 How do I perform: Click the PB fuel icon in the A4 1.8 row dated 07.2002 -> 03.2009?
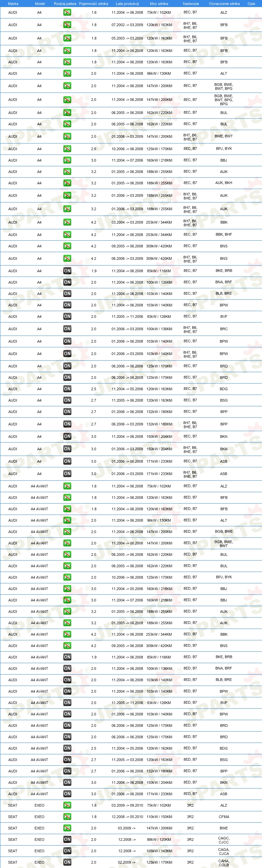click(x=67, y=25)
